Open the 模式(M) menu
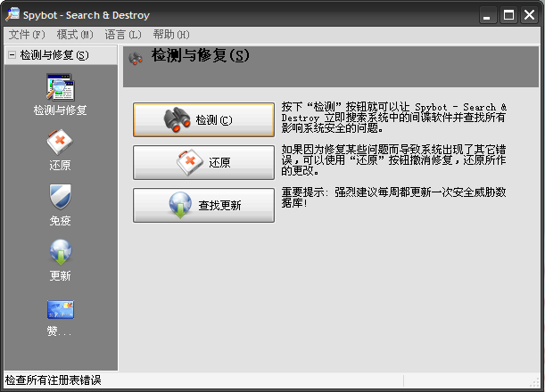The image size is (545, 392). pos(75,35)
